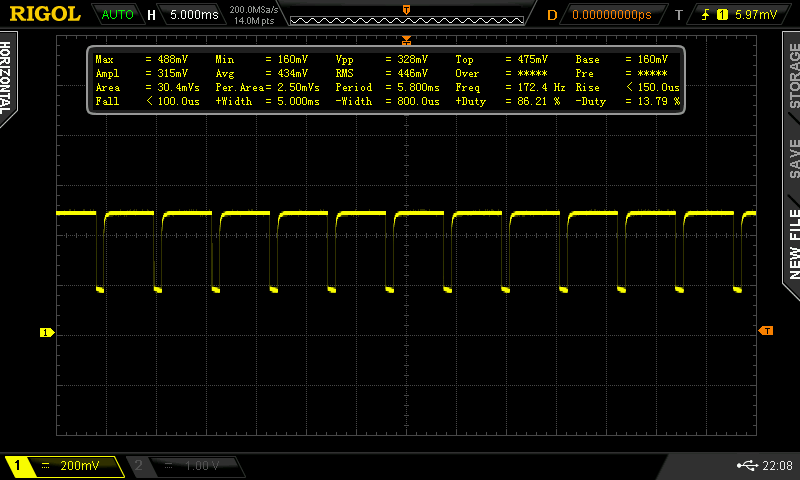Click the 14.0M pts memory depth readout

pyautogui.click(x=254, y=21)
